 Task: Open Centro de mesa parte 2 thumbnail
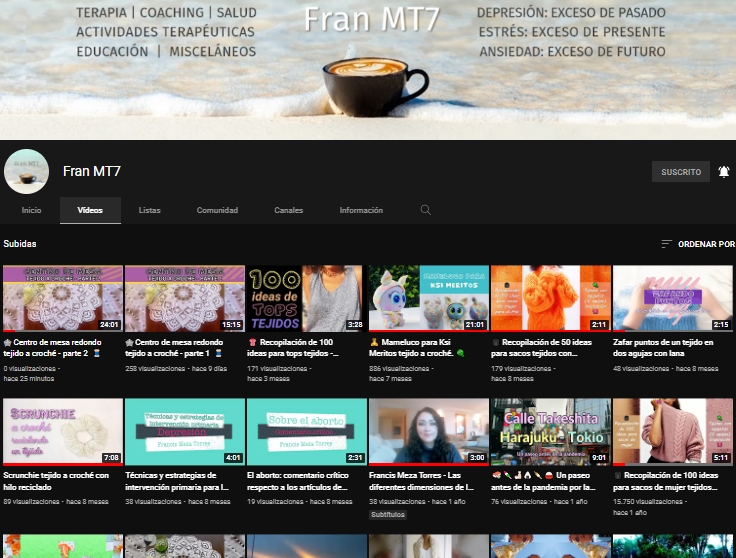pos(63,298)
